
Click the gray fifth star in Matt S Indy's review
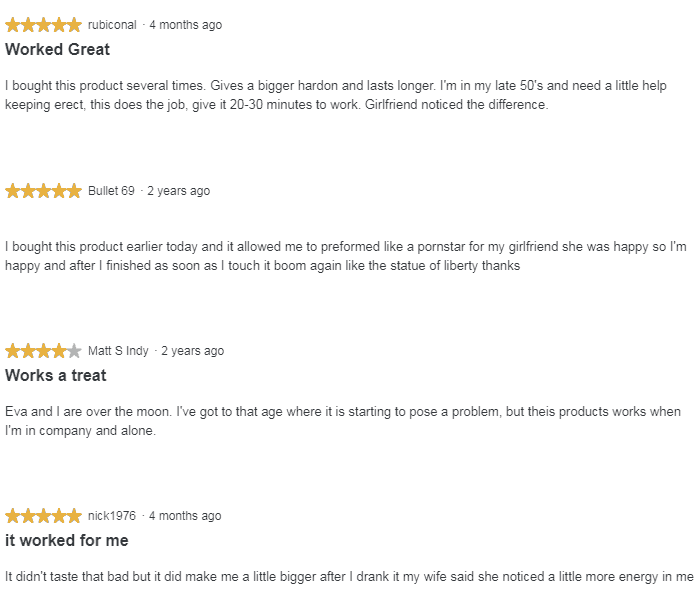(74, 351)
